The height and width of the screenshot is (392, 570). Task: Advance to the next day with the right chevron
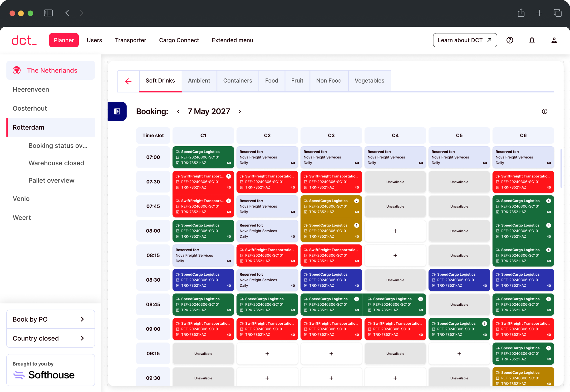pos(240,111)
